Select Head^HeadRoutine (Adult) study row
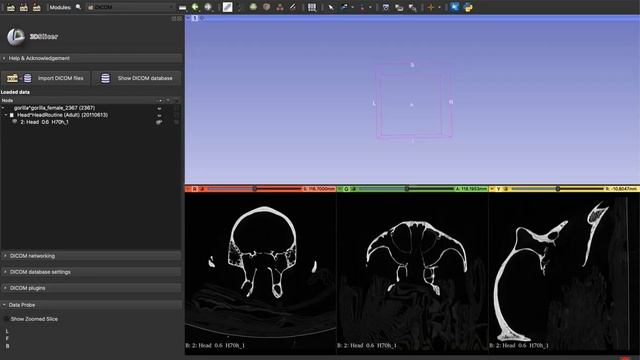 (x=62, y=115)
